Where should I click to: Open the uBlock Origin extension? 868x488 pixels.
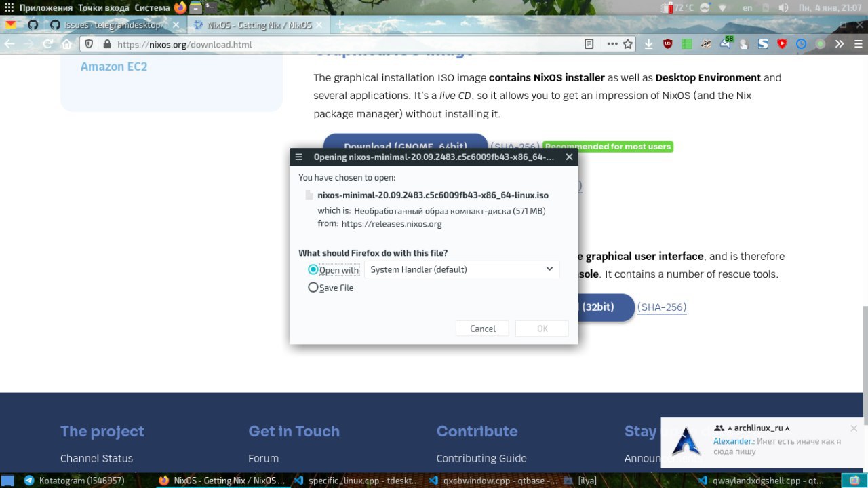tap(668, 43)
